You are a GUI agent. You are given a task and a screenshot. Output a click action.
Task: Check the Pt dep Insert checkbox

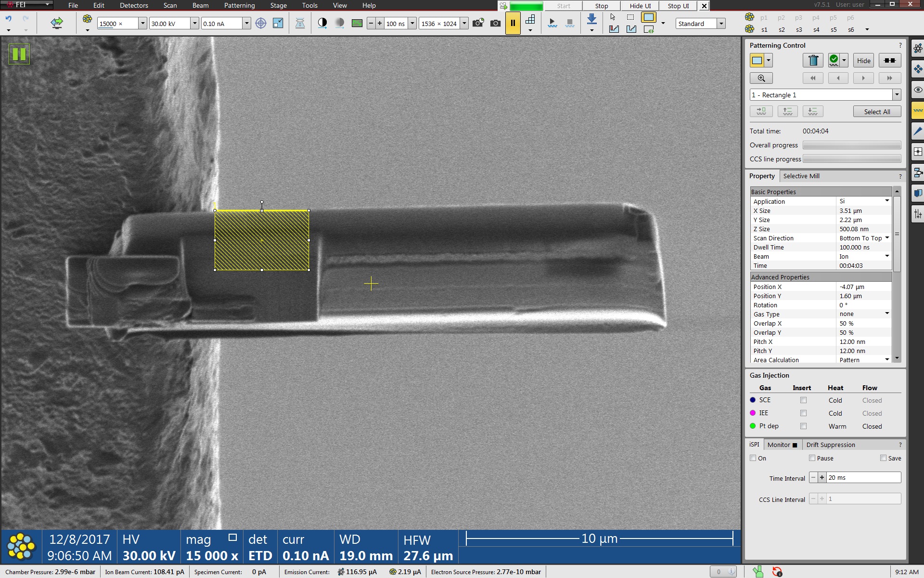(803, 426)
